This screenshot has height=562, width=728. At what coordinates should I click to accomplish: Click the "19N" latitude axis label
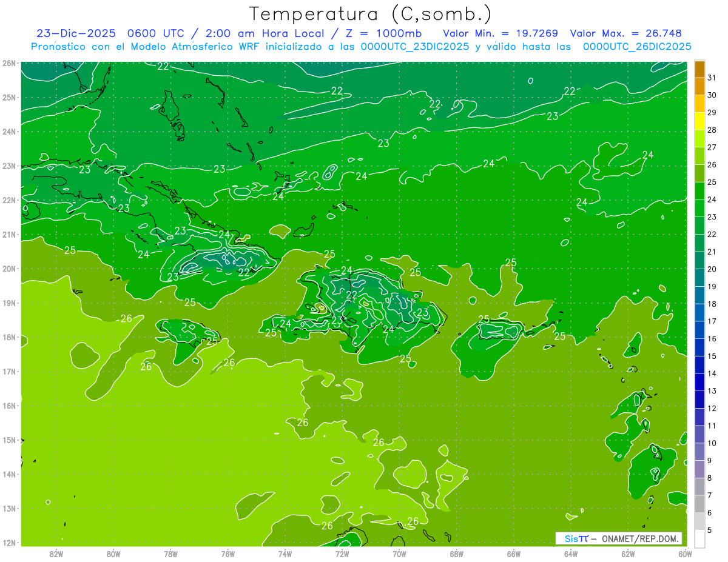click(x=8, y=303)
